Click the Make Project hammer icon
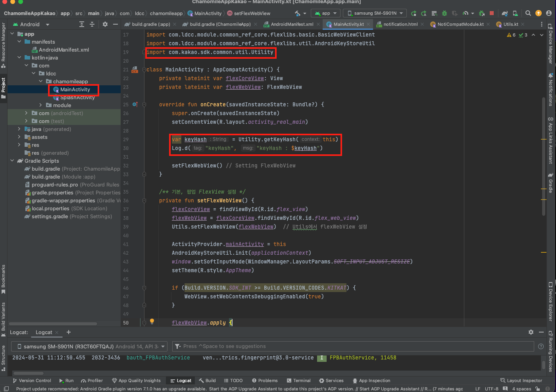Screen dimensions: 556x392 [297, 13]
